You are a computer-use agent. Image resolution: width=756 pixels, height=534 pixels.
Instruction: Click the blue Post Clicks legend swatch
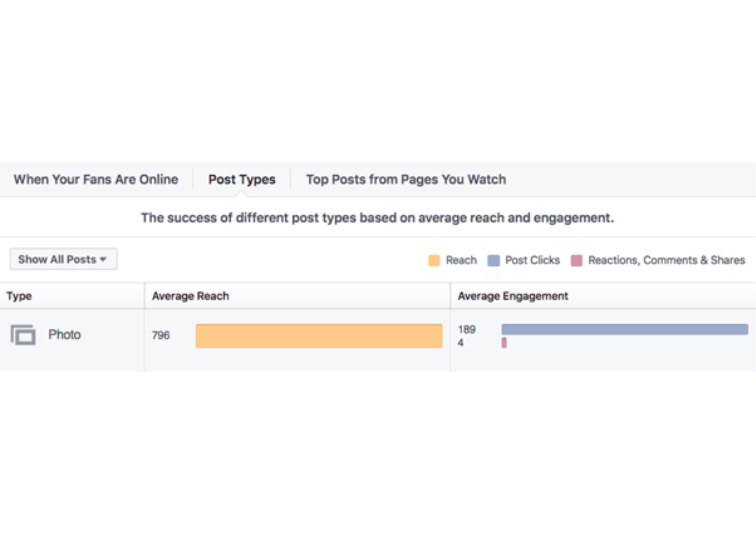[x=493, y=261]
